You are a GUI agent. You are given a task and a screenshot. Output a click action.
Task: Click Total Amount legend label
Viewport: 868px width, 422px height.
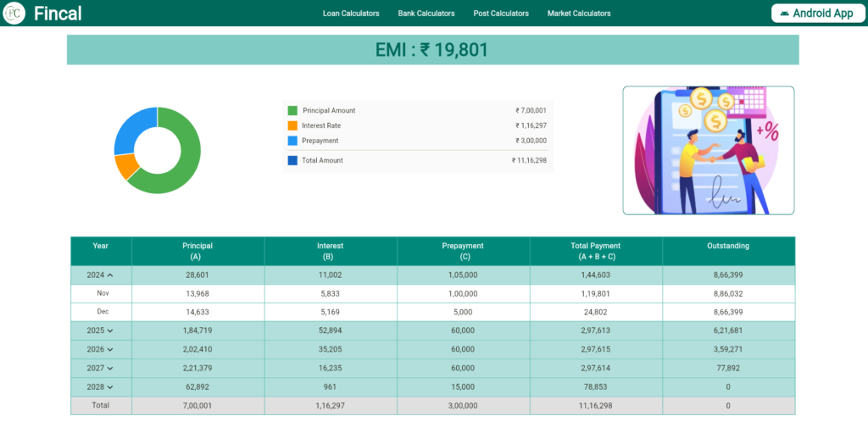322,160
